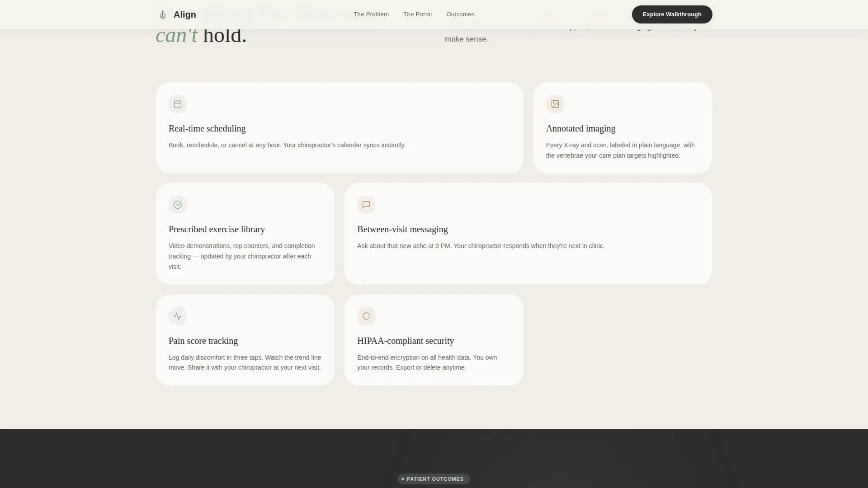Click the Annotated imaging card
This screenshot has width=868, height=488.
tap(623, 128)
